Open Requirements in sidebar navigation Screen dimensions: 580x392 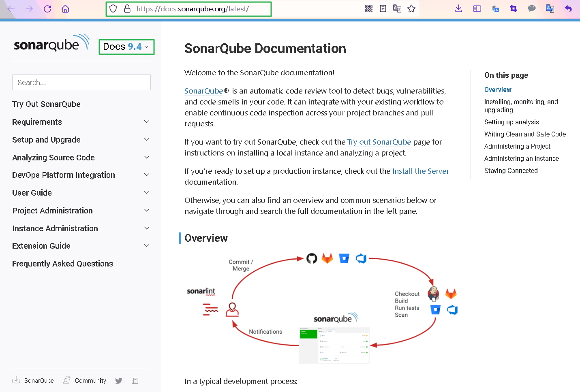point(37,122)
